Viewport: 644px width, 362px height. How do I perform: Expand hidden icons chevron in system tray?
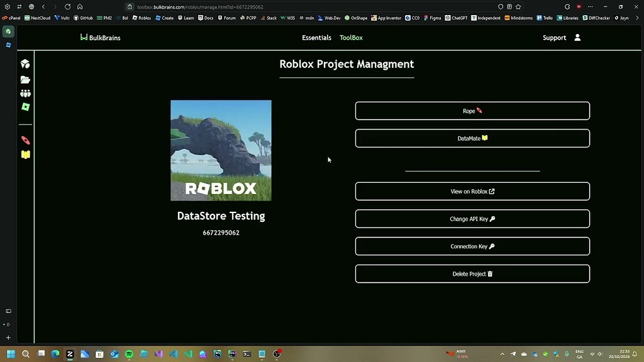tap(502, 353)
